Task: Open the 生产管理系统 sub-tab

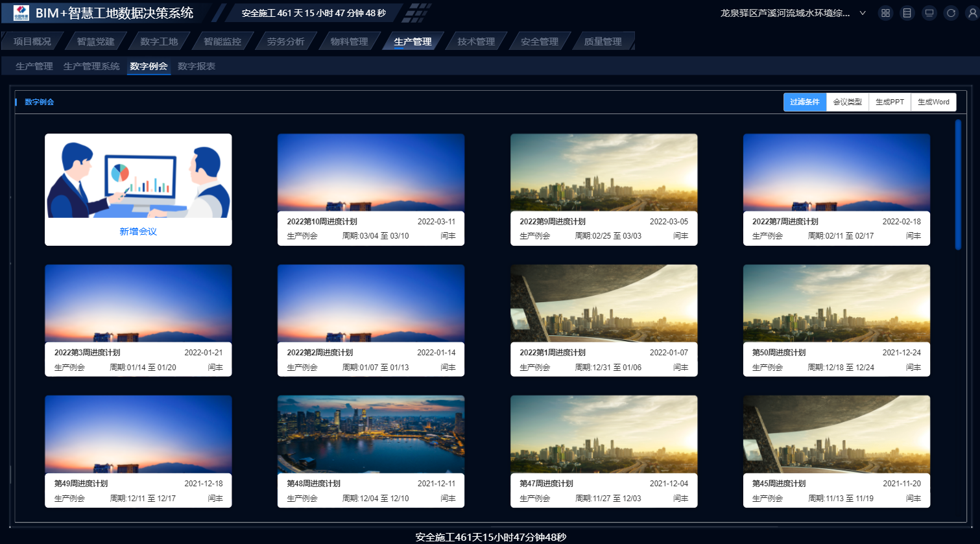Action: [x=91, y=66]
